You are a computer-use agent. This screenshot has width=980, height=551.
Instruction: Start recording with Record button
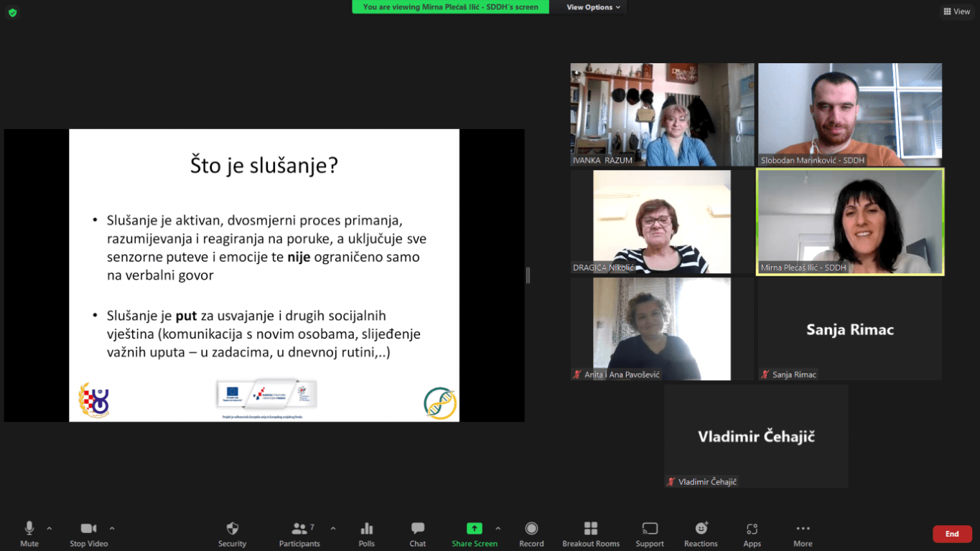(x=531, y=529)
